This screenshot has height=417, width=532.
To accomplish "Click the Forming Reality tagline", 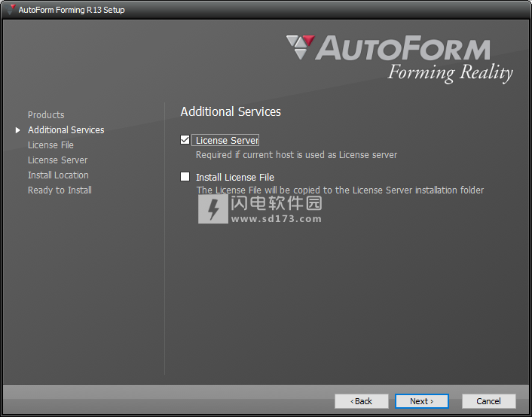I will tap(450, 73).
